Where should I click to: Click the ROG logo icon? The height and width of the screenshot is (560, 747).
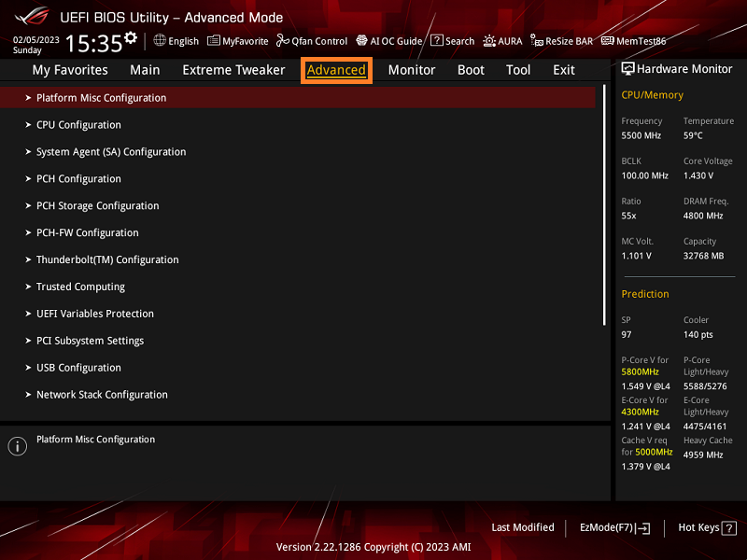tap(32, 16)
